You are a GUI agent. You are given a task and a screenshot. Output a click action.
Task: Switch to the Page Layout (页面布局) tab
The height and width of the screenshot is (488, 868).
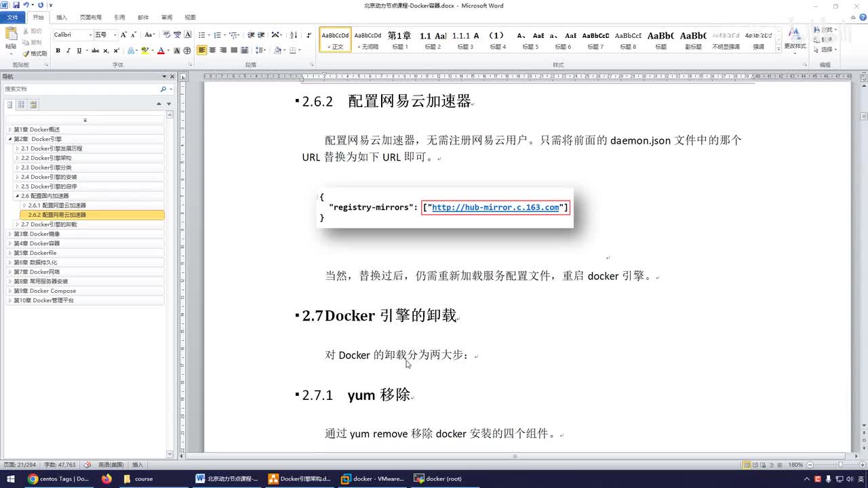point(91,17)
